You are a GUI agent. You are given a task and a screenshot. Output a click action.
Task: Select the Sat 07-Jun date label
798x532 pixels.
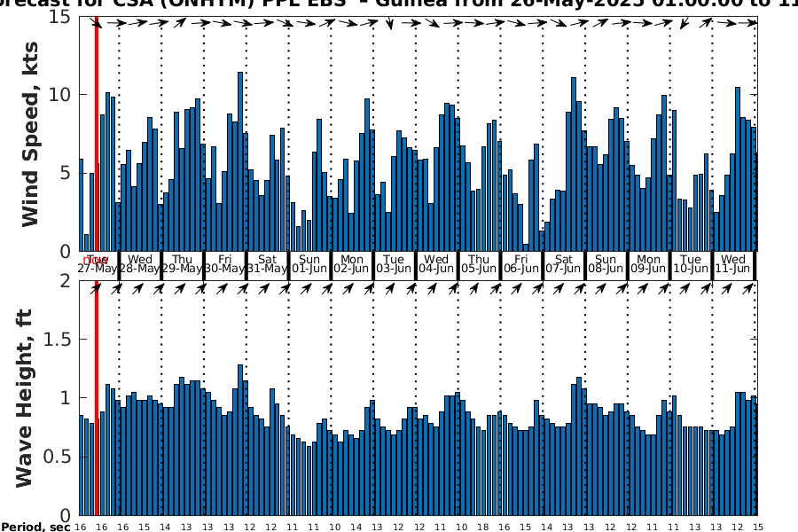563,263
